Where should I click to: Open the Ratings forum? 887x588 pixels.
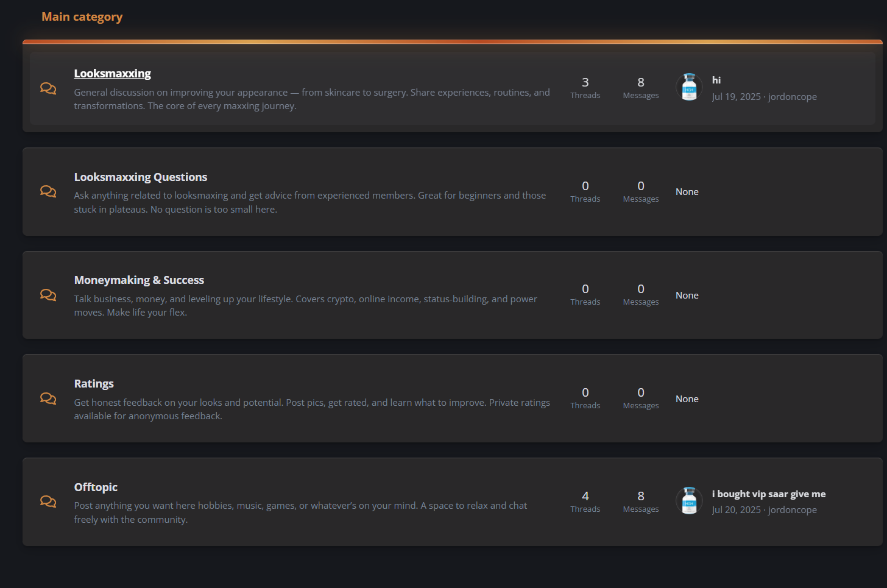click(94, 384)
